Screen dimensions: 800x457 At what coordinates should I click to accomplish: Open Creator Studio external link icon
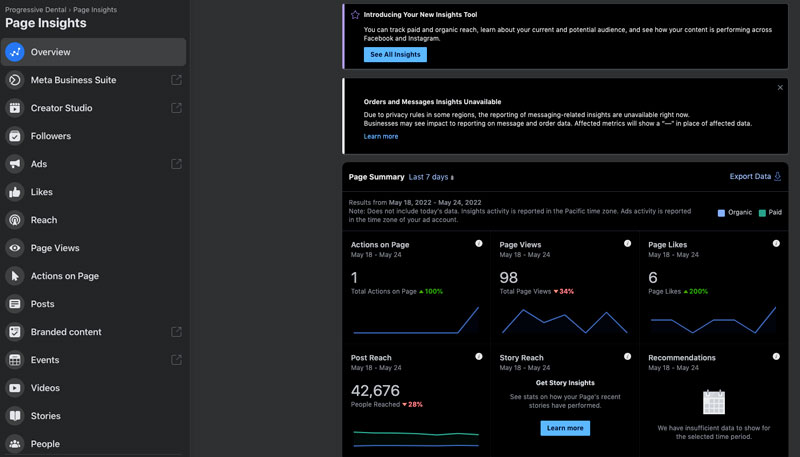point(176,108)
